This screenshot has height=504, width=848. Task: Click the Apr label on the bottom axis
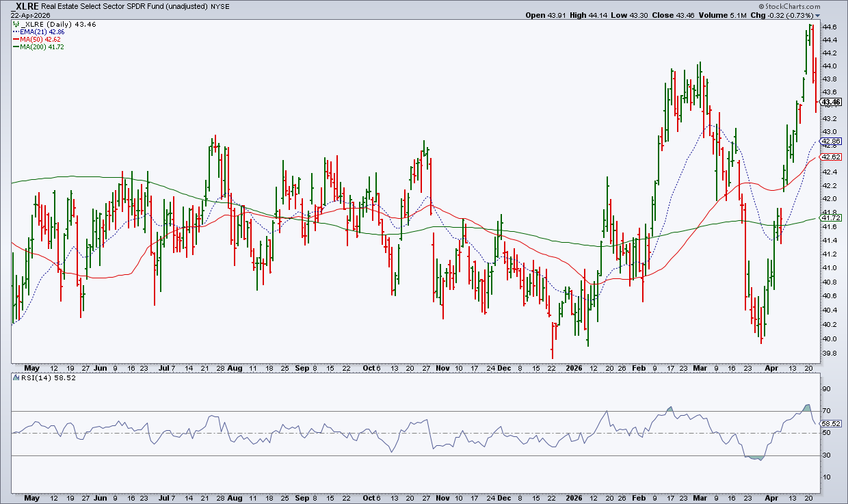[771, 368]
